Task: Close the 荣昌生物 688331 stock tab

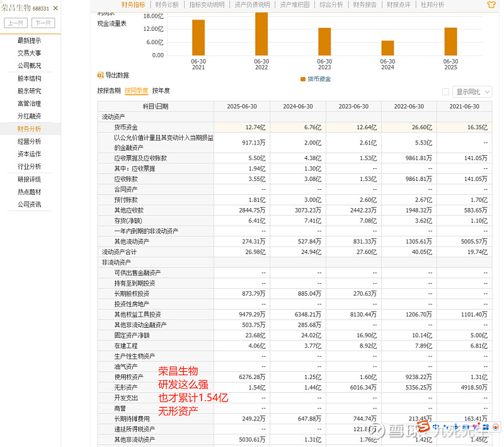Action: [55, 8]
